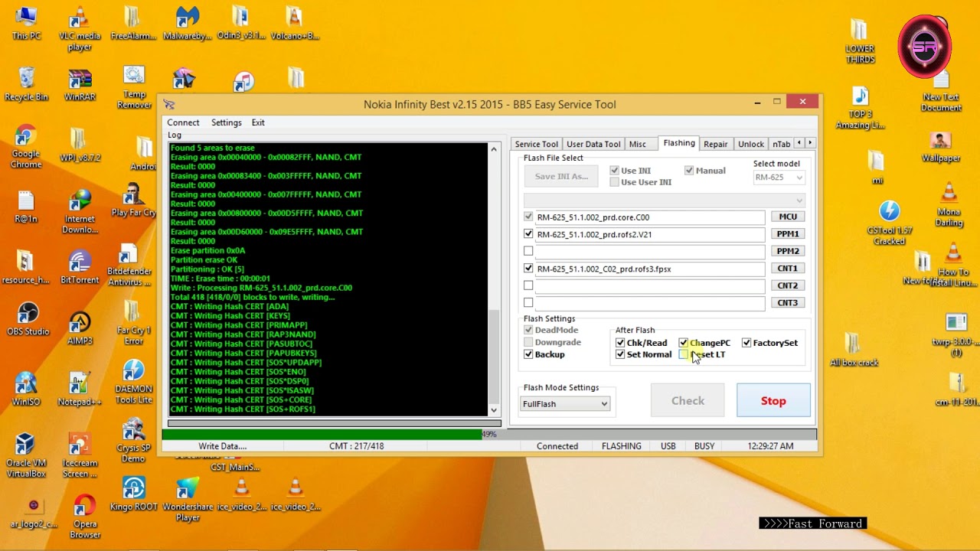Viewport: 980px width, 551px height.
Task: Expand the flash file INI combo box
Action: click(x=664, y=201)
